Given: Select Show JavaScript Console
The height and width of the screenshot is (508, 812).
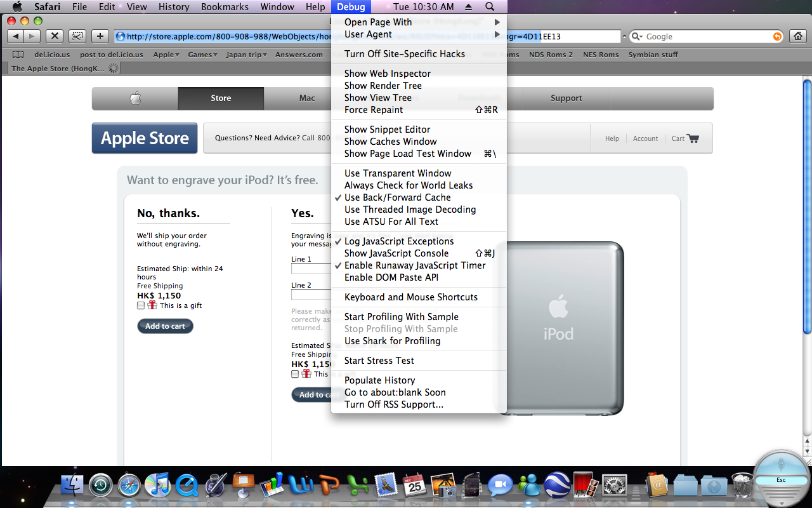Looking at the screenshot, I should (x=419, y=253).
